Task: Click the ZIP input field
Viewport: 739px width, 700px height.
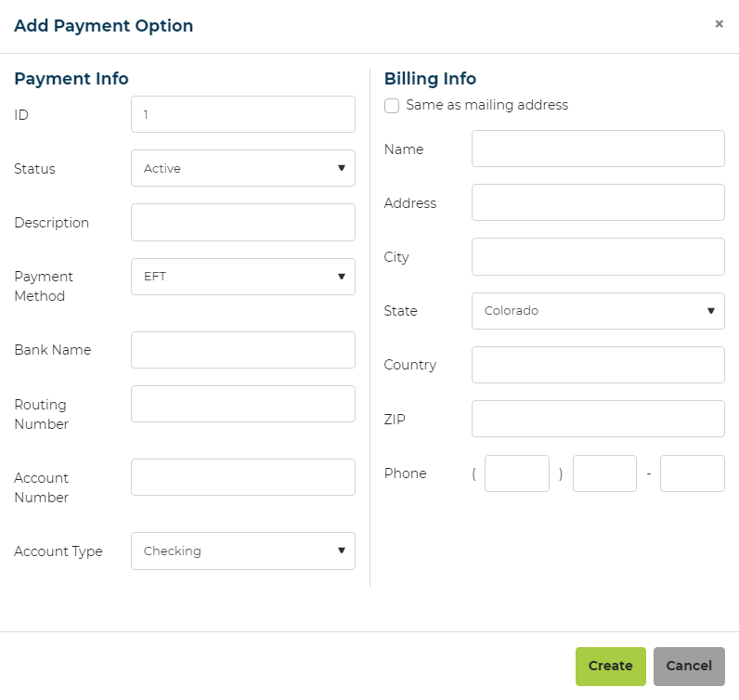Action: coord(598,419)
